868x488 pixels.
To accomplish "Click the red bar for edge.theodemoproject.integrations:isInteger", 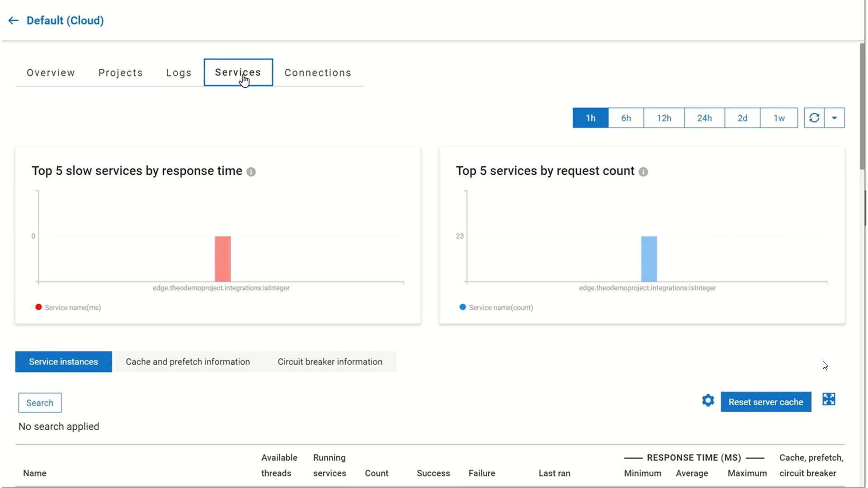I will (223, 258).
